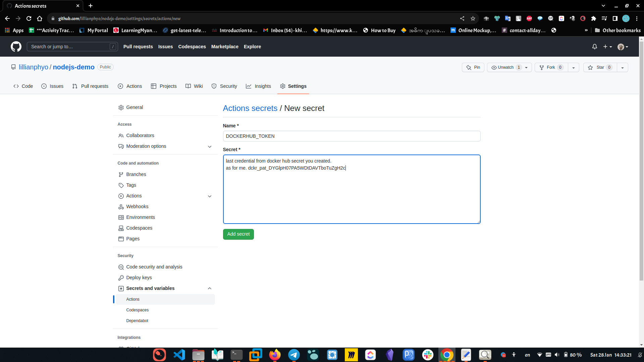Open the Apps bookmarks shortcut

click(x=14, y=30)
